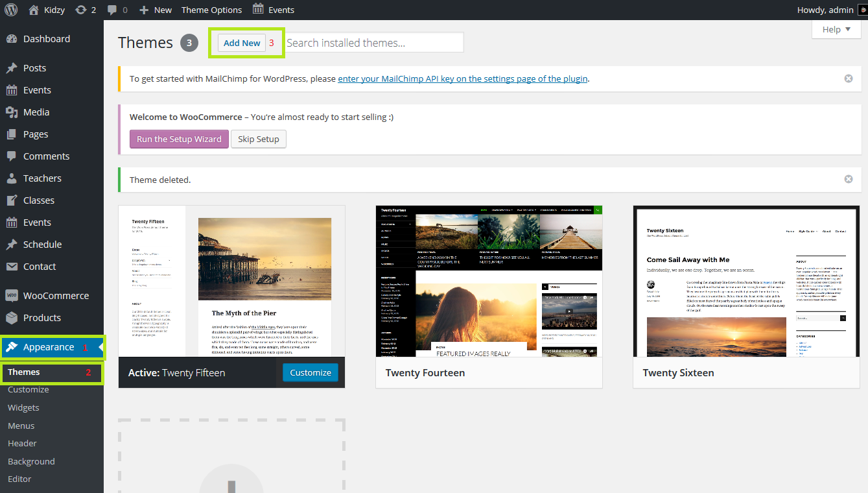Image resolution: width=868 pixels, height=493 pixels.
Task: Click the Media icon in sidebar
Action: tap(12, 112)
